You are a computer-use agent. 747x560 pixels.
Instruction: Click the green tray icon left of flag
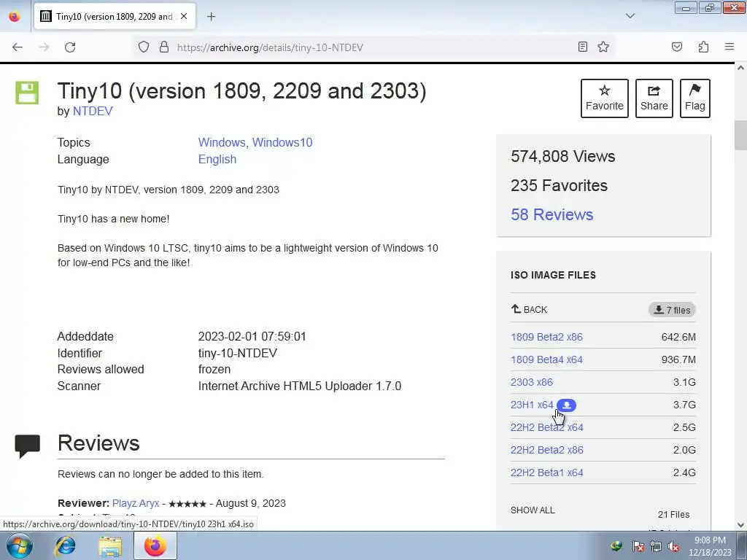(x=617, y=546)
